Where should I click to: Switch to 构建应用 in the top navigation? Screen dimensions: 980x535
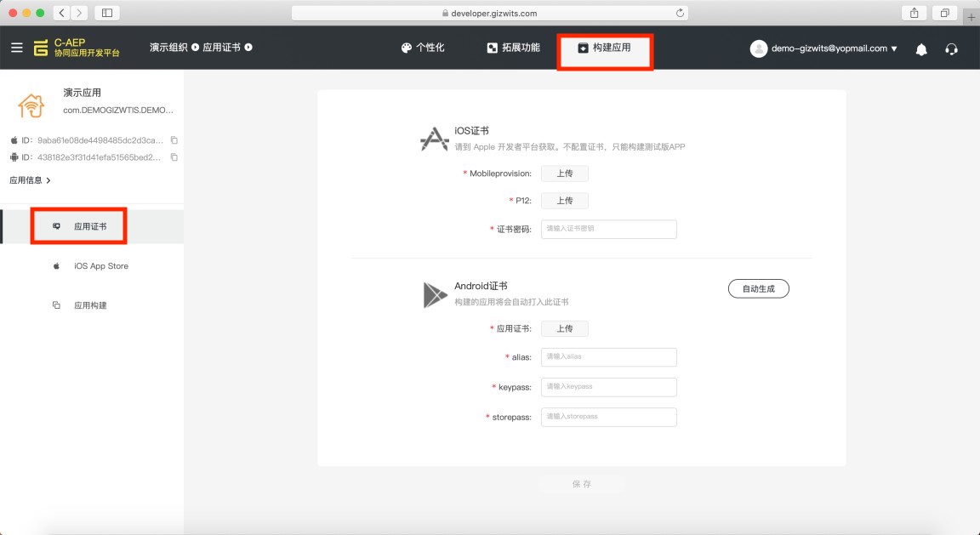point(604,48)
